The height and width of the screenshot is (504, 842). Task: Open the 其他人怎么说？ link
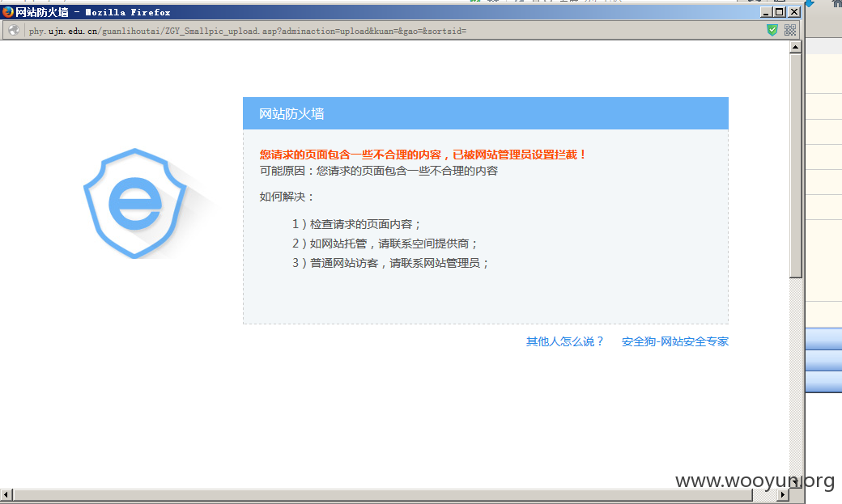(565, 341)
